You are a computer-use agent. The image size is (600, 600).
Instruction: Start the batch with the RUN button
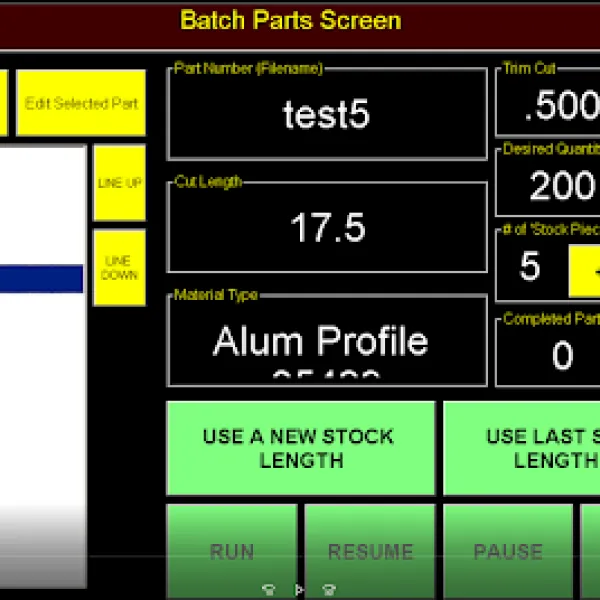(x=232, y=551)
